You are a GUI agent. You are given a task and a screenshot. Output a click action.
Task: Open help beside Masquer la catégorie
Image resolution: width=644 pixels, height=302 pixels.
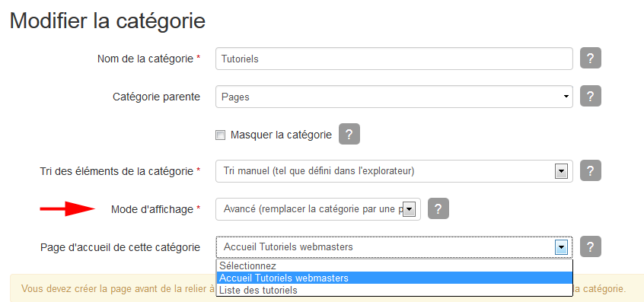point(349,134)
